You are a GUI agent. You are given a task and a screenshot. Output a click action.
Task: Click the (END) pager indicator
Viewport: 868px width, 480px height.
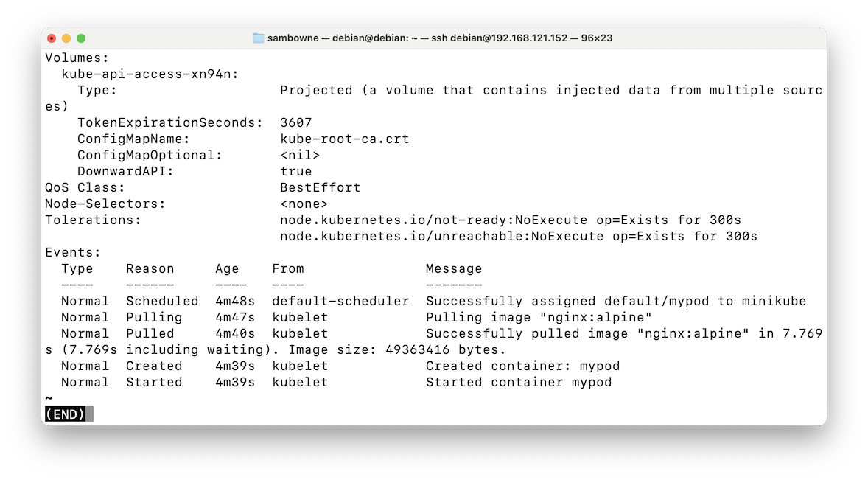66,414
